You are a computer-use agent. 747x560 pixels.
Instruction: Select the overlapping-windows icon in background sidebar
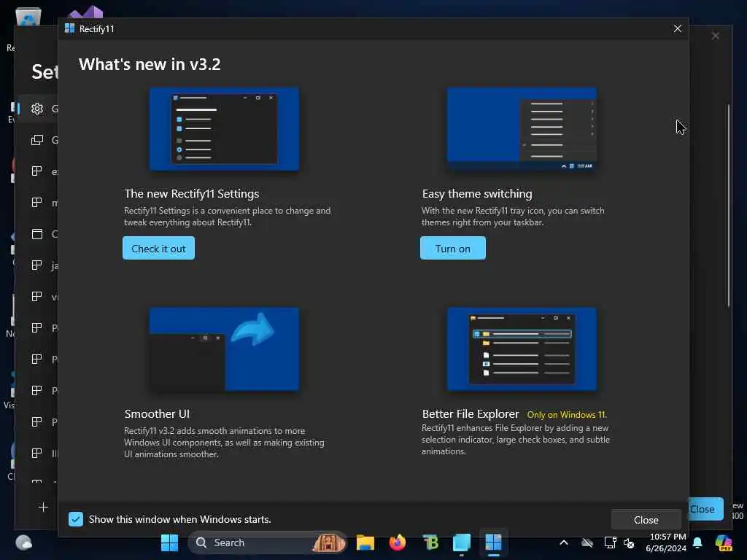click(x=37, y=140)
